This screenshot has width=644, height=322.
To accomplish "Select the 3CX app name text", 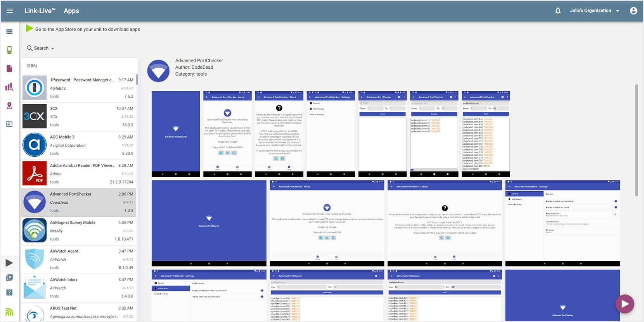I will (54, 108).
